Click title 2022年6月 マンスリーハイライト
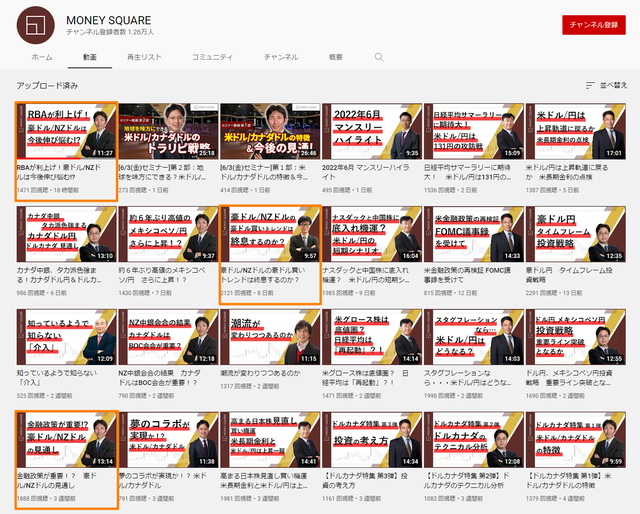This screenshot has height=514, width=640. pos(366,172)
